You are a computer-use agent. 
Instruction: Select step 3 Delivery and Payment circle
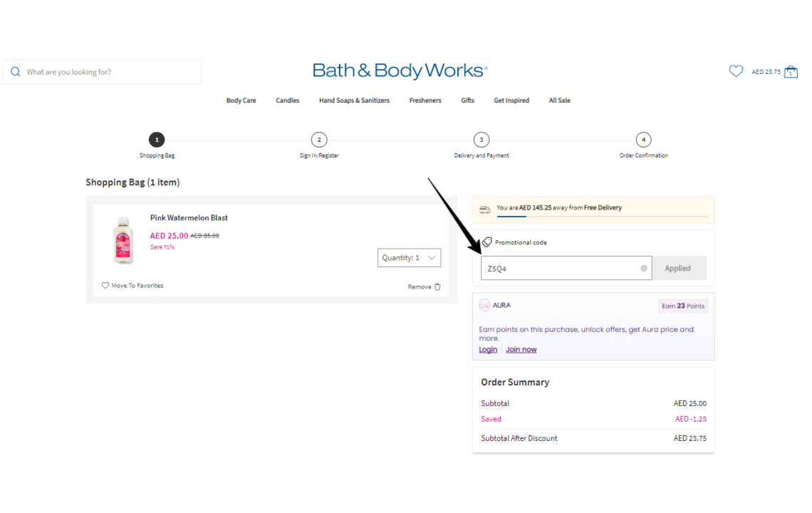point(482,140)
